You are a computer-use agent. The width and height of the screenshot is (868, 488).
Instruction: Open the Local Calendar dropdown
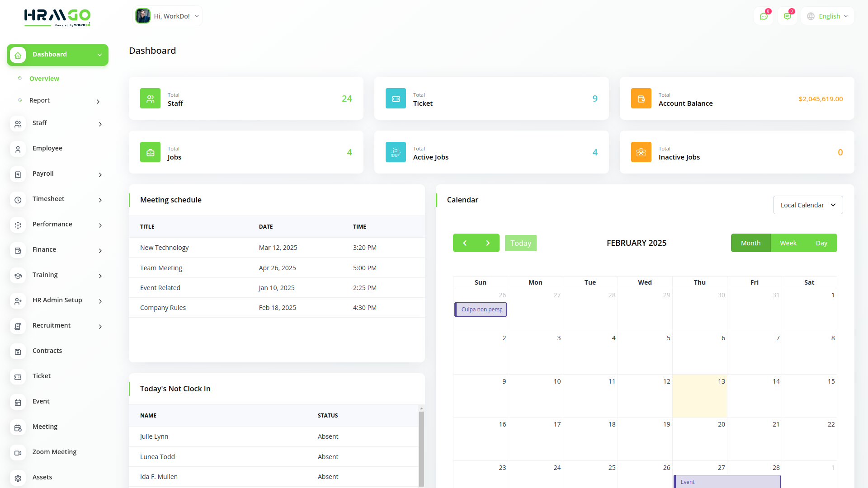(x=808, y=205)
